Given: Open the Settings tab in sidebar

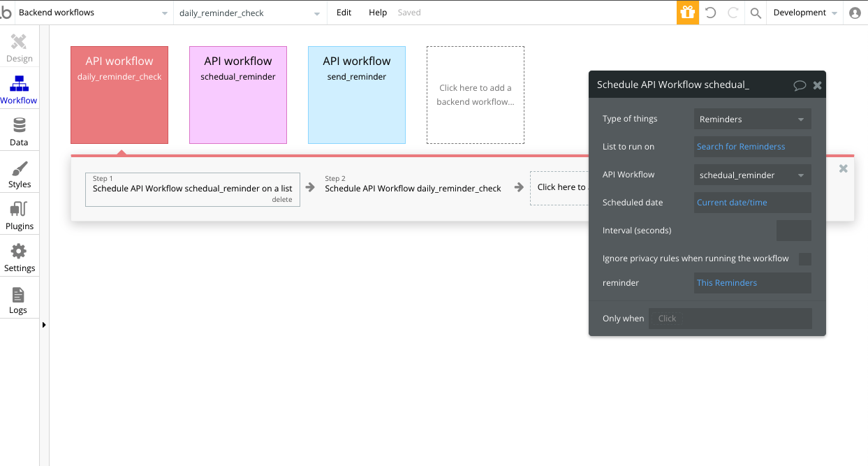Looking at the screenshot, I should coord(20,257).
